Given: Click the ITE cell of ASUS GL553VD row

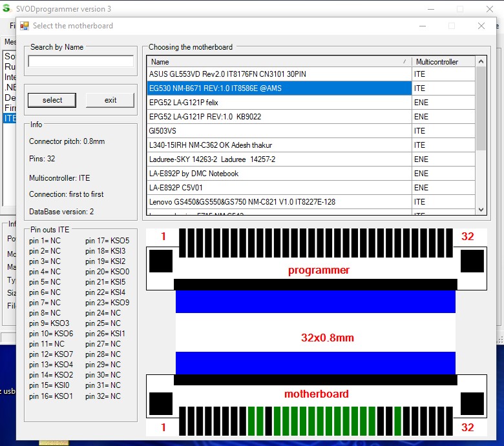Looking at the screenshot, I should pyautogui.click(x=443, y=74).
